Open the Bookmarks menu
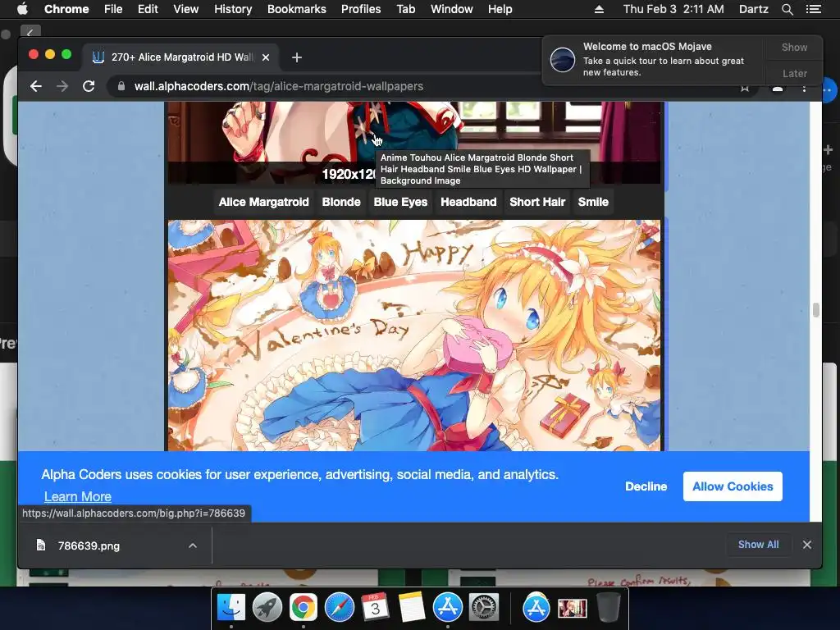The width and height of the screenshot is (840, 630). [297, 9]
